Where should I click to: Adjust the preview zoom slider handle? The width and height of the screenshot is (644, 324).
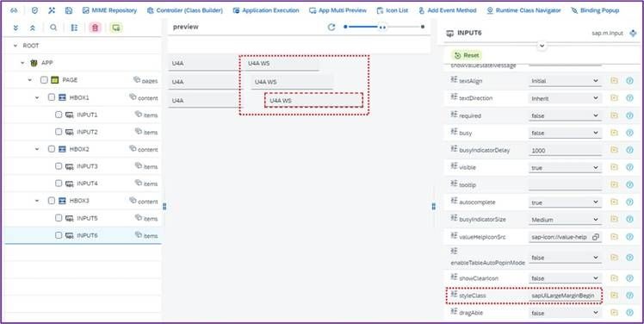pyautogui.click(x=382, y=27)
